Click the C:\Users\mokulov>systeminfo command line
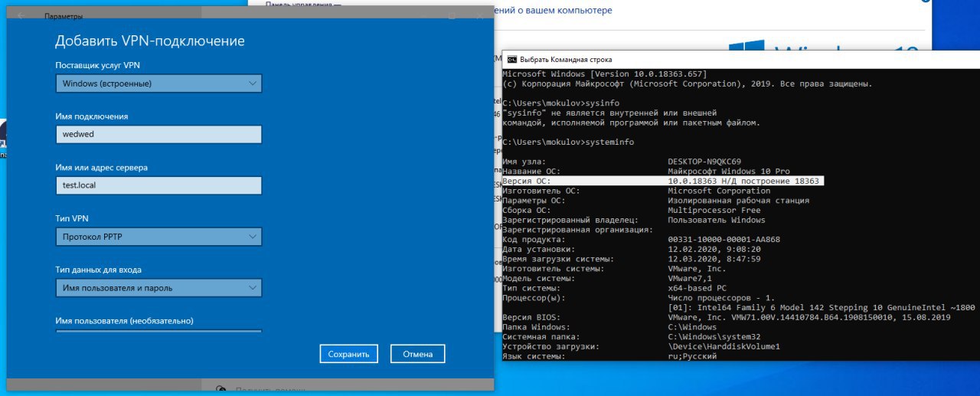 (x=568, y=142)
